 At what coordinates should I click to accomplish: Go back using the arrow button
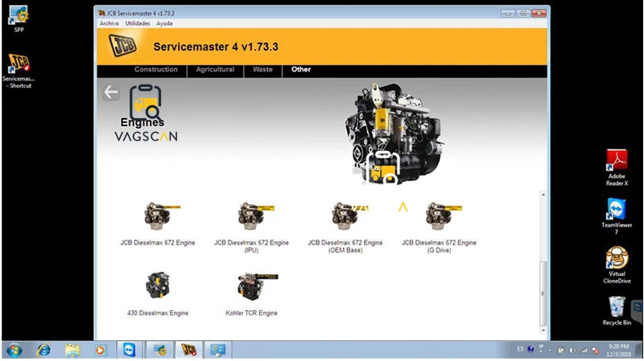pos(111,92)
